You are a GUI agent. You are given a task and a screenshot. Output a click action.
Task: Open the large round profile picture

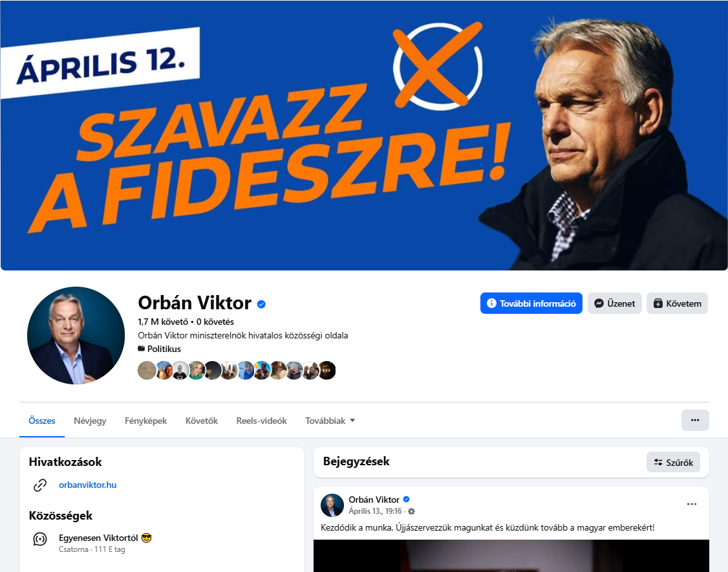click(76, 335)
